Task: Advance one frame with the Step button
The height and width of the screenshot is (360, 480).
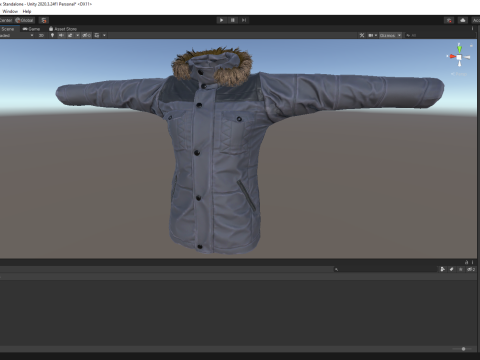Action: point(244,20)
